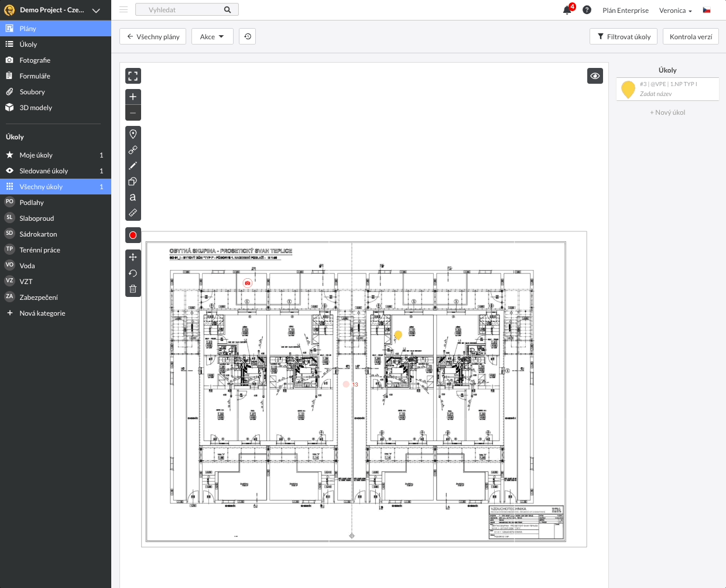Go back to Všechny plány
This screenshot has width=726, height=588.
point(153,37)
